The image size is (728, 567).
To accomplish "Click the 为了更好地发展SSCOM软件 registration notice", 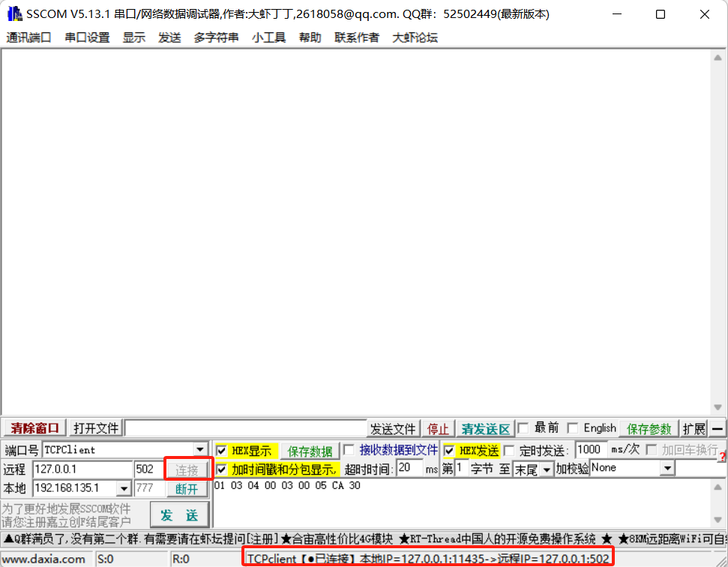I will tap(66, 515).
